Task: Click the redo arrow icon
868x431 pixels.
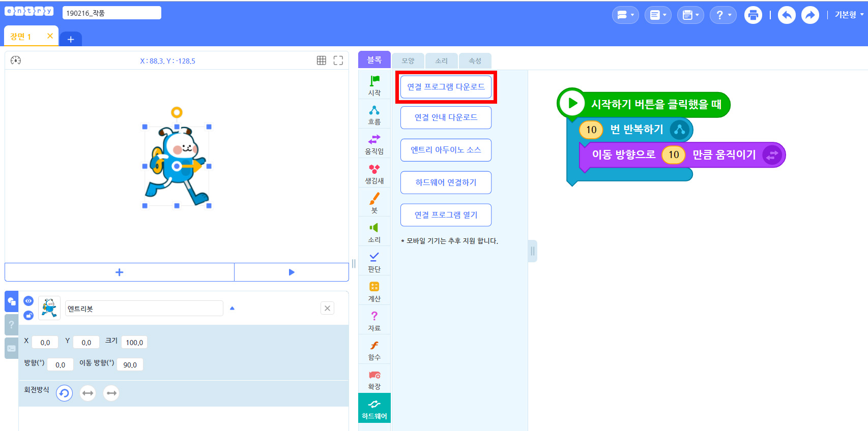Action: coord(810,15)
